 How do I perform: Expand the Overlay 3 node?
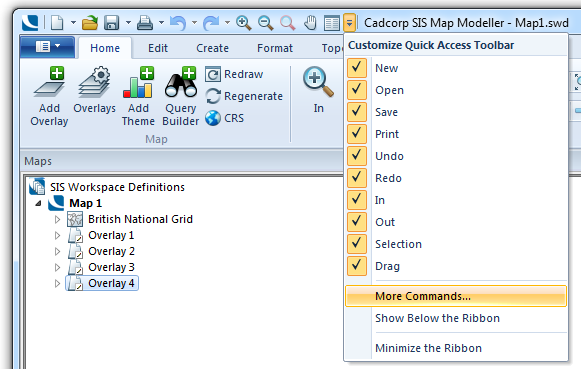click(x=57, y=267)
